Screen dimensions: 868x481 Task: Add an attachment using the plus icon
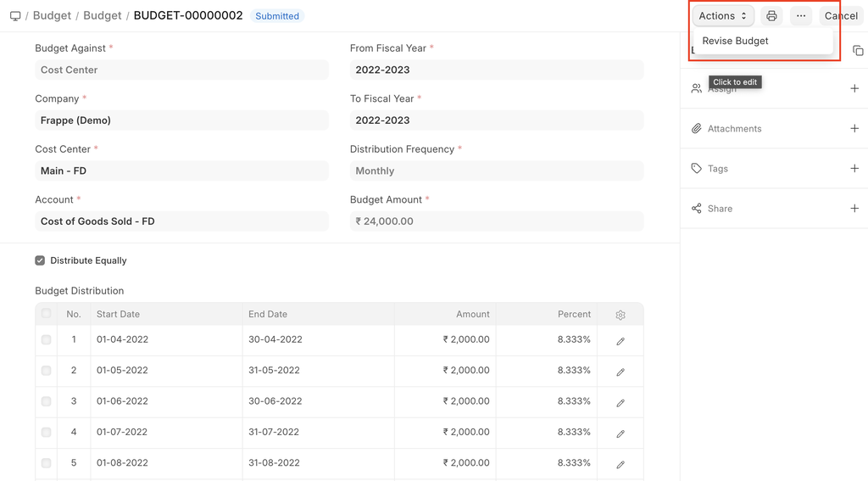(x=854, y=129)
